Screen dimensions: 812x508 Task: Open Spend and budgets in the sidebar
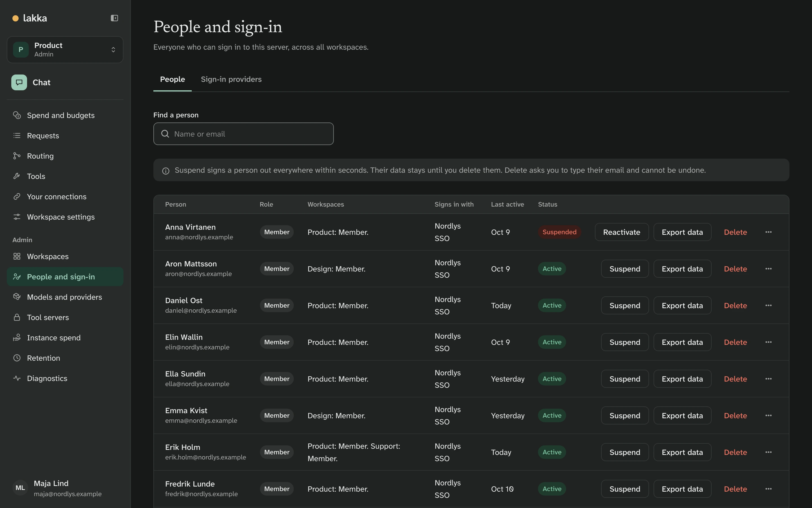pyautogui.click(x=65, y=115)
